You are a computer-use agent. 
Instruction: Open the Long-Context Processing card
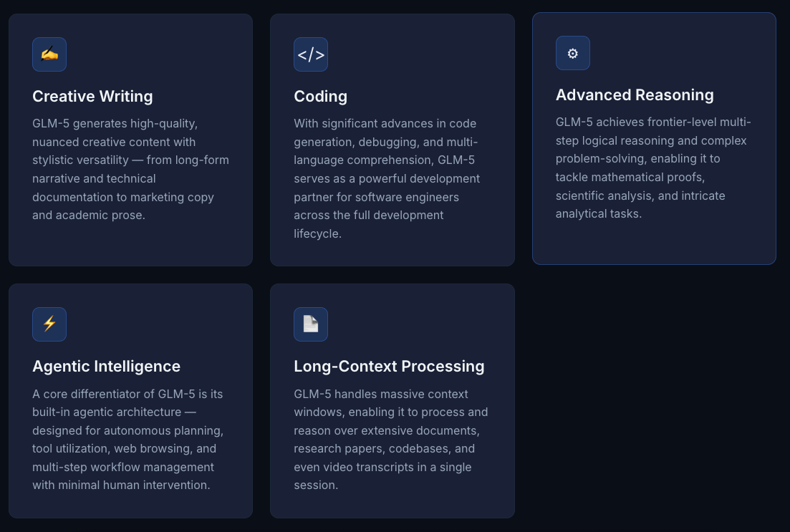tap(392, 401)
